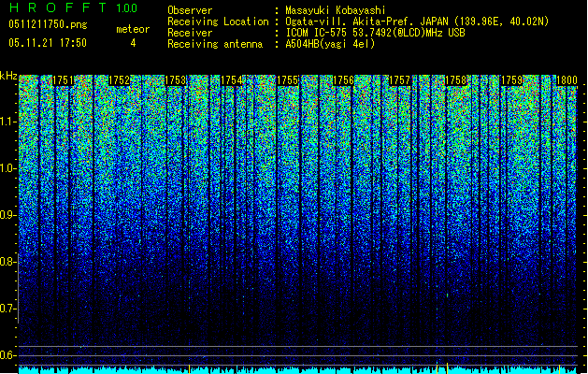
Task: Click the 1800 time label
Action: pyautogui.click(x=566, y=80)
